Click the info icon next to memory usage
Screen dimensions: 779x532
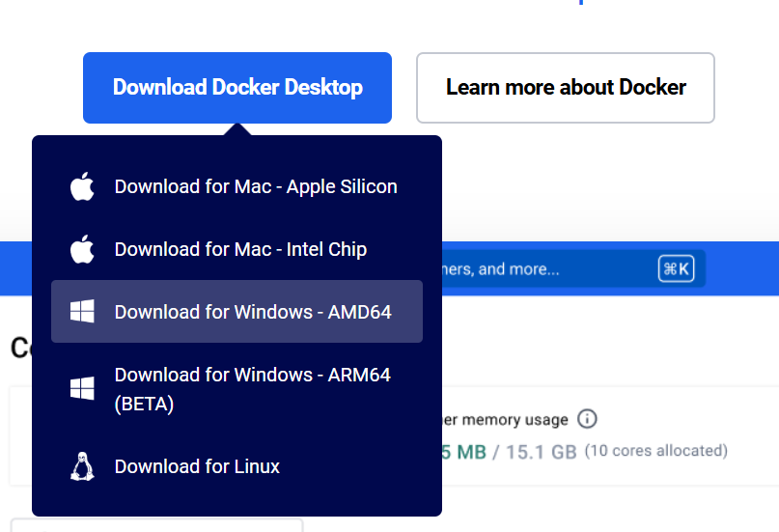(587, 419)
